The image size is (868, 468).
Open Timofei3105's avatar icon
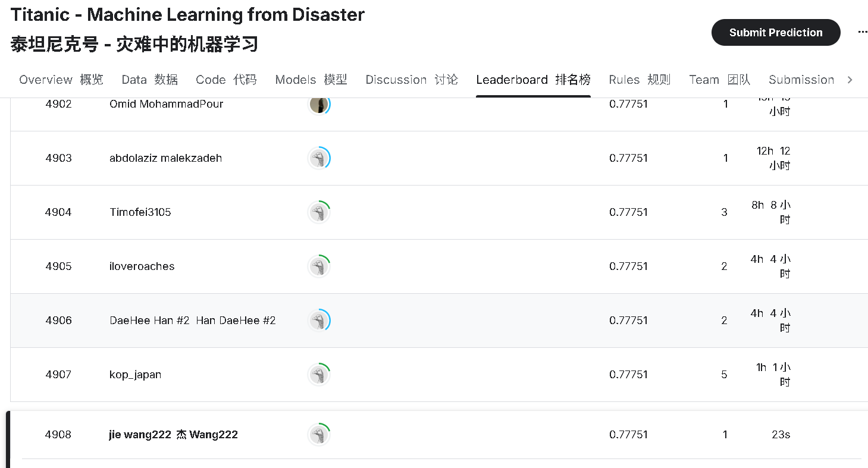[319, 212]
